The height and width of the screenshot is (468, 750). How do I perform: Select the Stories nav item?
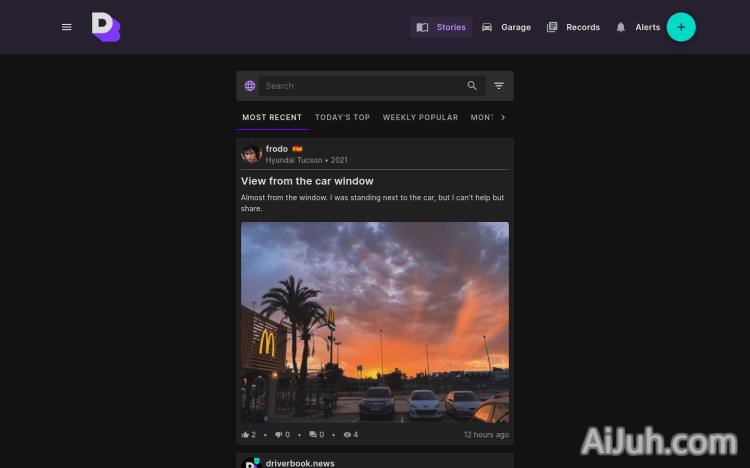[x=441, y=27]
